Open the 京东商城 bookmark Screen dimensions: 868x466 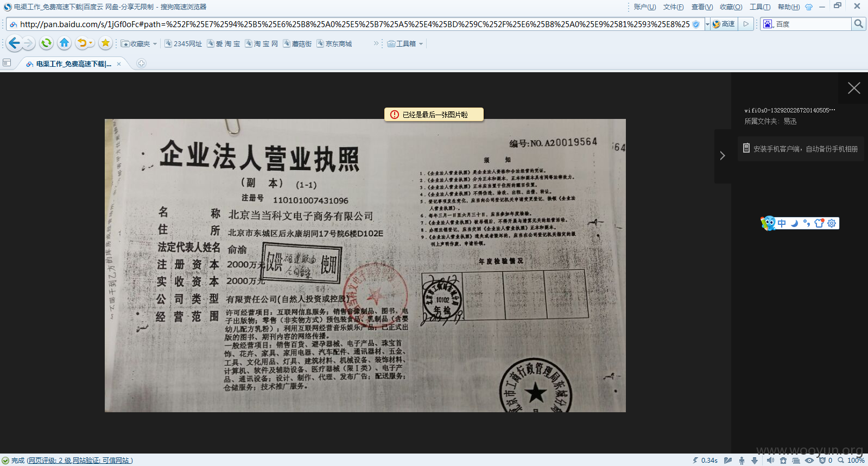tap(334, 44)
